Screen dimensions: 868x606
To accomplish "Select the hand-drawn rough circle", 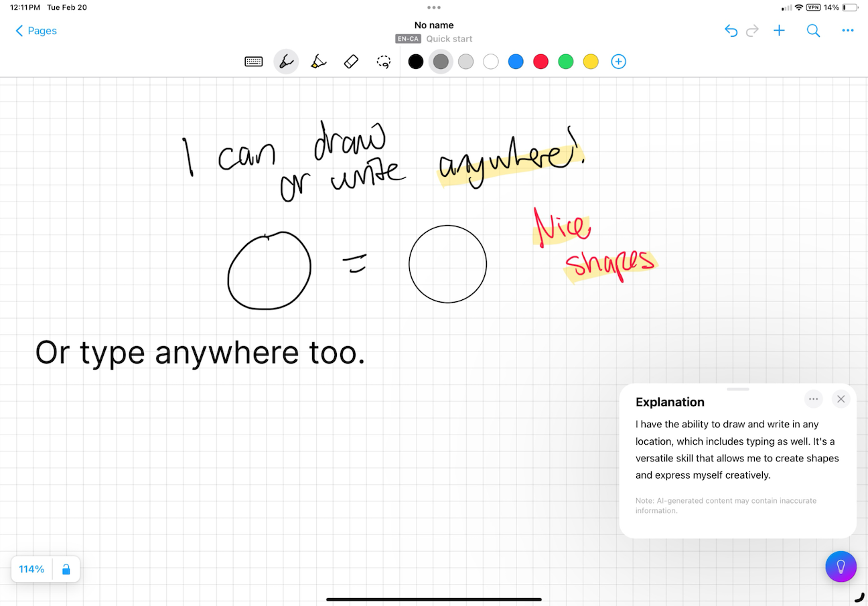I will (269, 271).
